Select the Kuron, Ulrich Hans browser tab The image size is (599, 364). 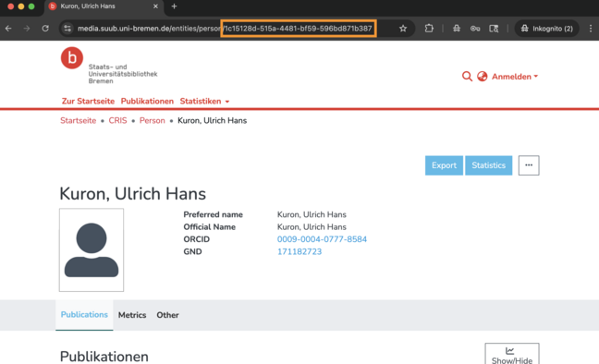click(104, 6)
